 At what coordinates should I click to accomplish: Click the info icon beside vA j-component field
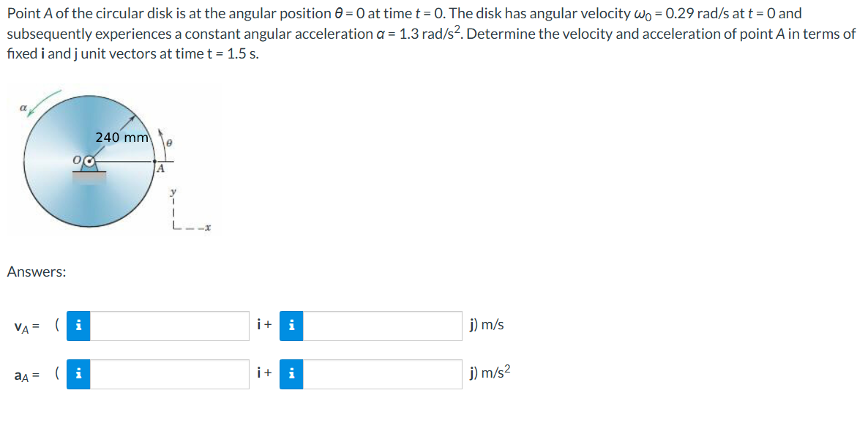(290, 326)
